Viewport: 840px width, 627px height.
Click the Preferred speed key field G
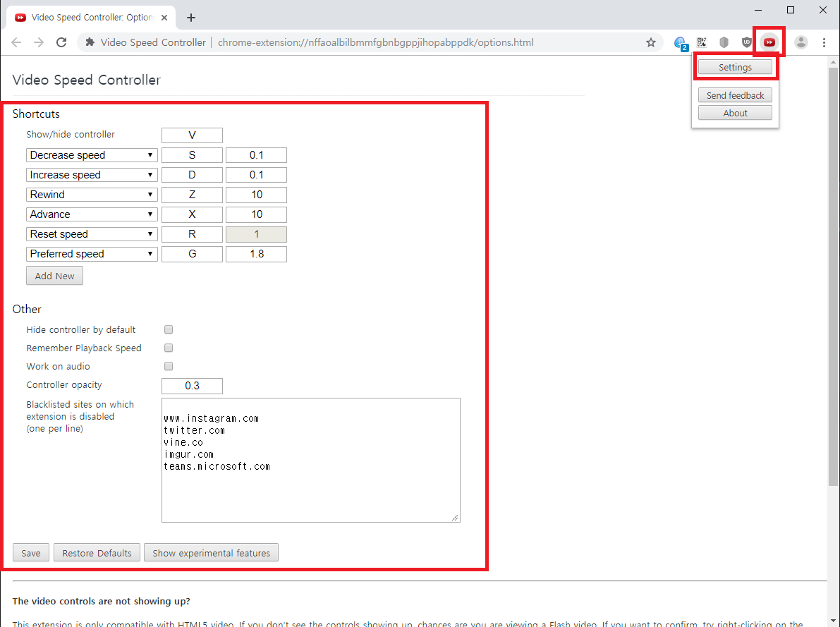[192, 254]
